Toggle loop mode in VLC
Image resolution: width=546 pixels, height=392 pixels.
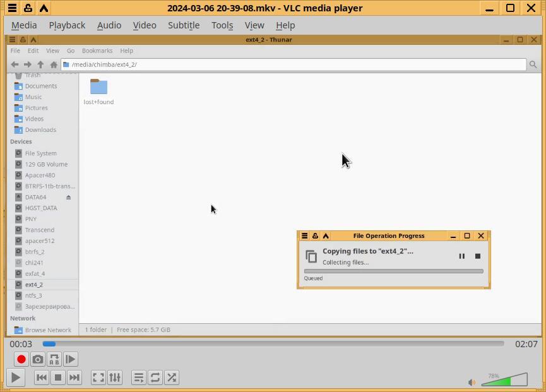coord(155,377)
